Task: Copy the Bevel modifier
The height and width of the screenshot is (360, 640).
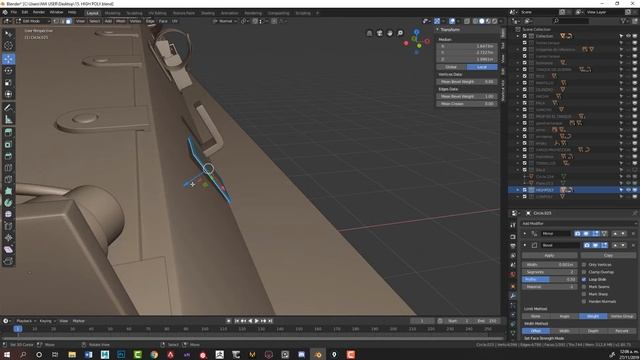Action: (608, 255)
